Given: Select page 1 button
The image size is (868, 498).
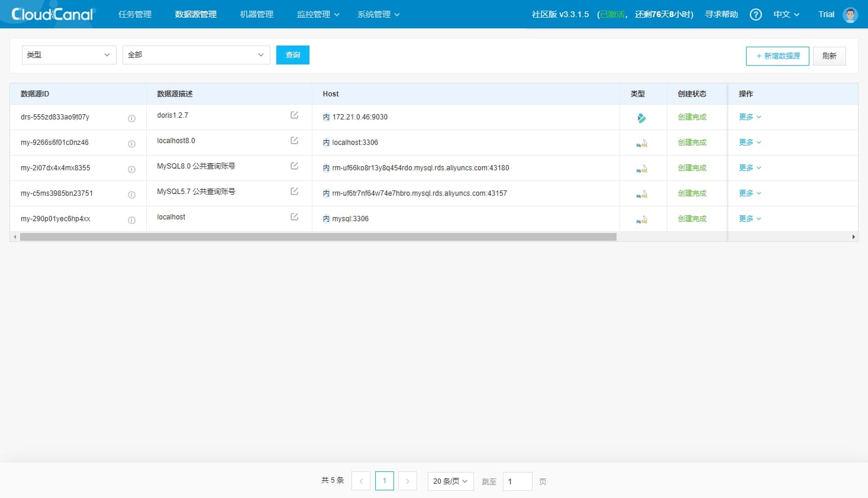Looking at the screenshot, I should [x=385, y=481].
